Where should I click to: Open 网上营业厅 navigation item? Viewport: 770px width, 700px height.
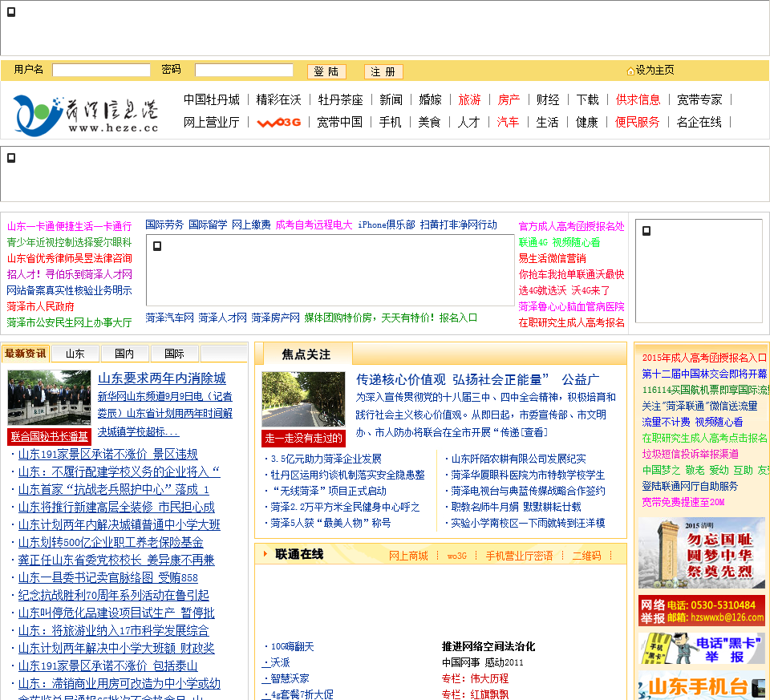pyautogui.click(x=212, y=122)
